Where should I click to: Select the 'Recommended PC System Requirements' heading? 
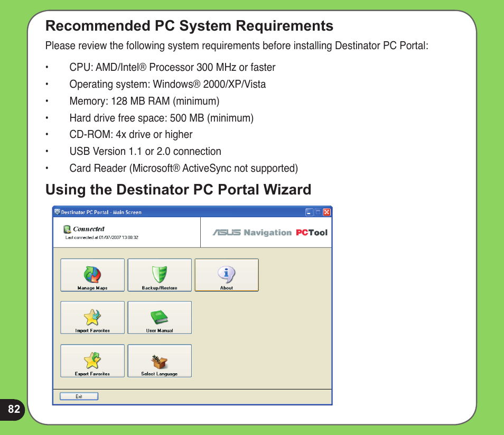(x=189, y=26)
